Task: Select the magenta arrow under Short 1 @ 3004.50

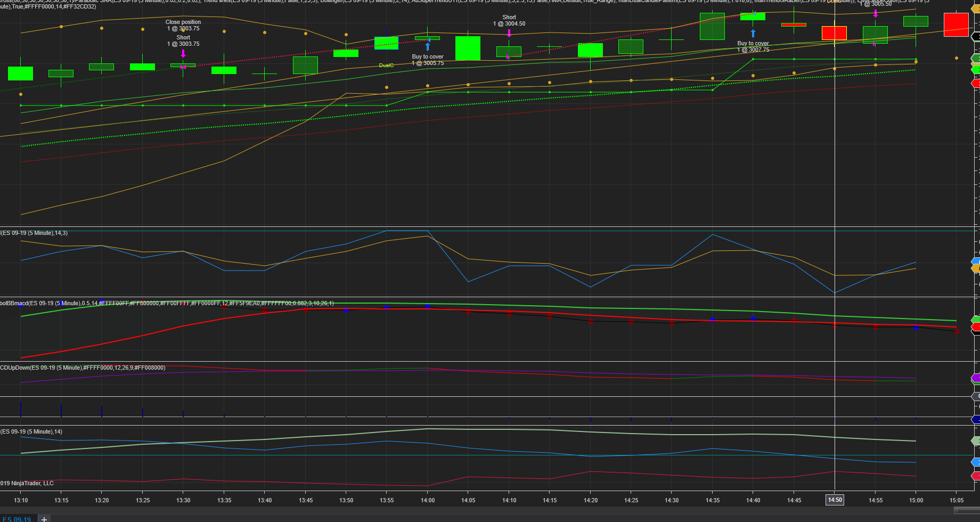Action: click(x=509, y=33)
